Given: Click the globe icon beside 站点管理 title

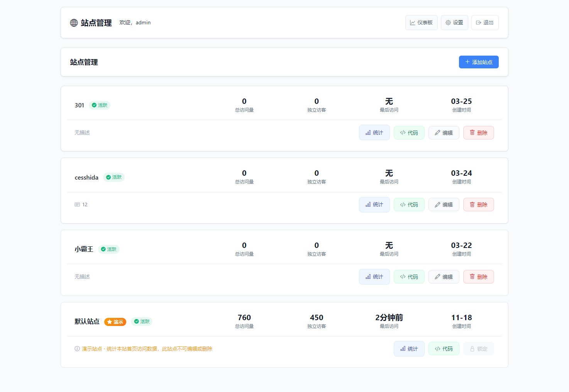Looking at the screenshot, I should tap(74, 23).
